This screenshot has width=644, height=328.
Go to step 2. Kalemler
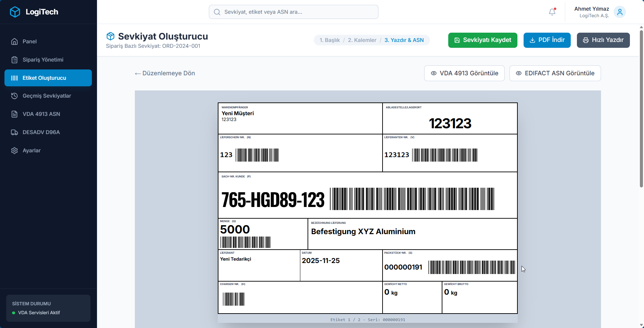362,40
